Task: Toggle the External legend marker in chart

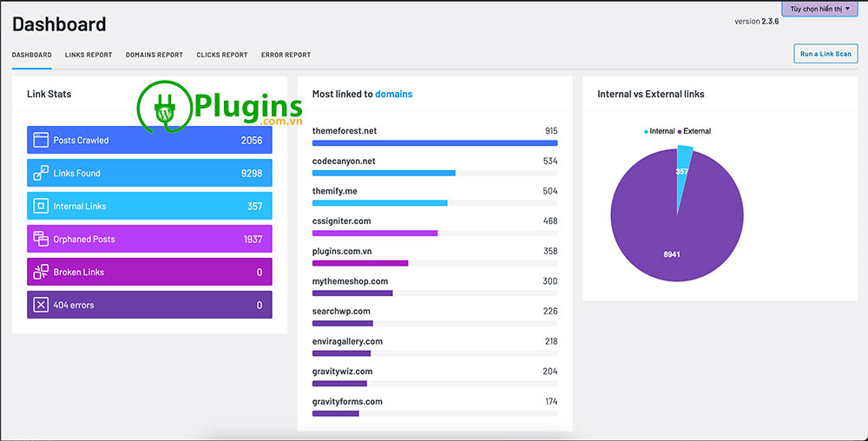Action: click(680, 131)
